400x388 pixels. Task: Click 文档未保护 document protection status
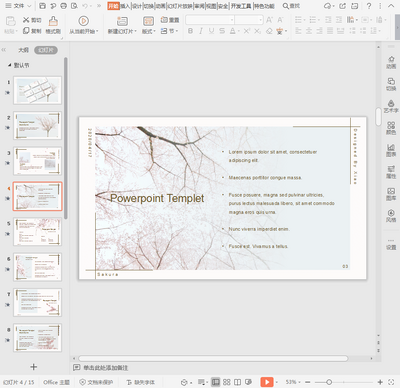pos(96,382)
